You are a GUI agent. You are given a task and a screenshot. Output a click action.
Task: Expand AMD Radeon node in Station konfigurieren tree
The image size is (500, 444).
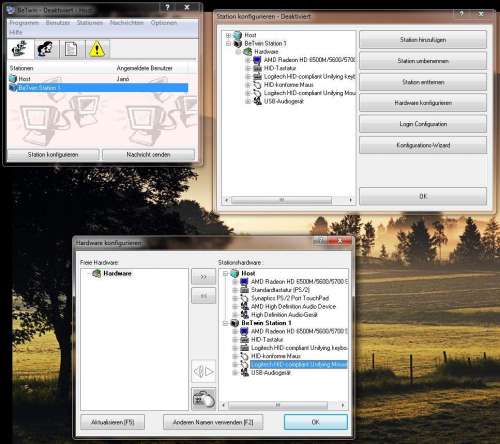(x=248, y=60)
